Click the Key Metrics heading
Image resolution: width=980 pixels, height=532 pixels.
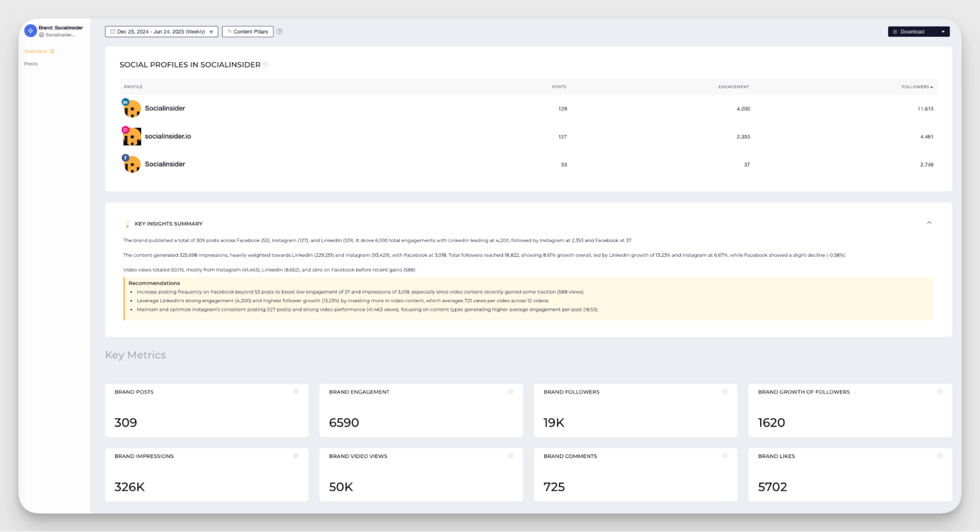coord(135,355)
